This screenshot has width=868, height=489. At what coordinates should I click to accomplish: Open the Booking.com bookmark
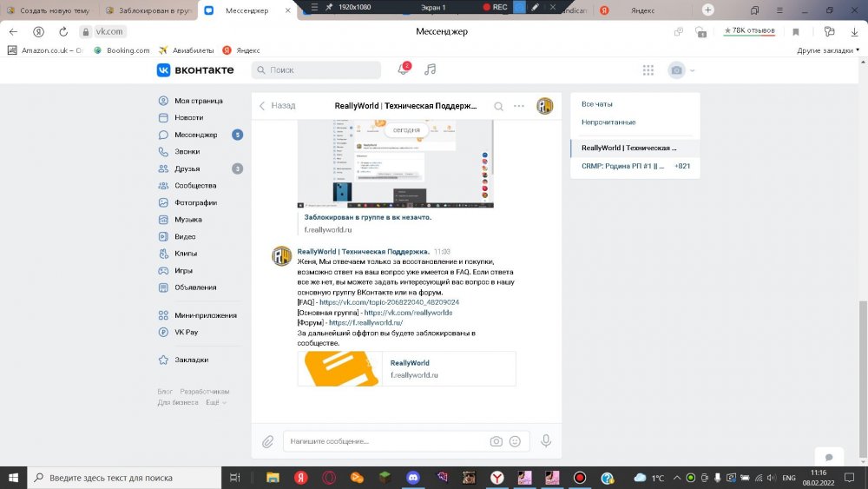pyautogui.click(x=122, y=50)
